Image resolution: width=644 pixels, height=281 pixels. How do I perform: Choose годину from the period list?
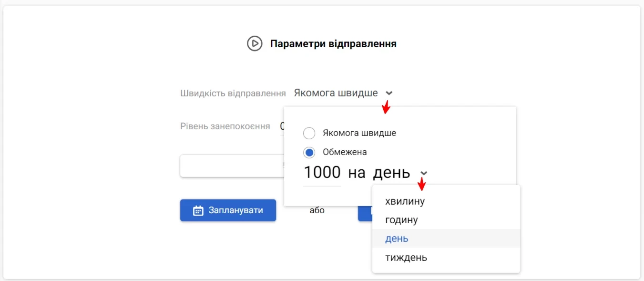pyautogui.click(x=446, y=220)
